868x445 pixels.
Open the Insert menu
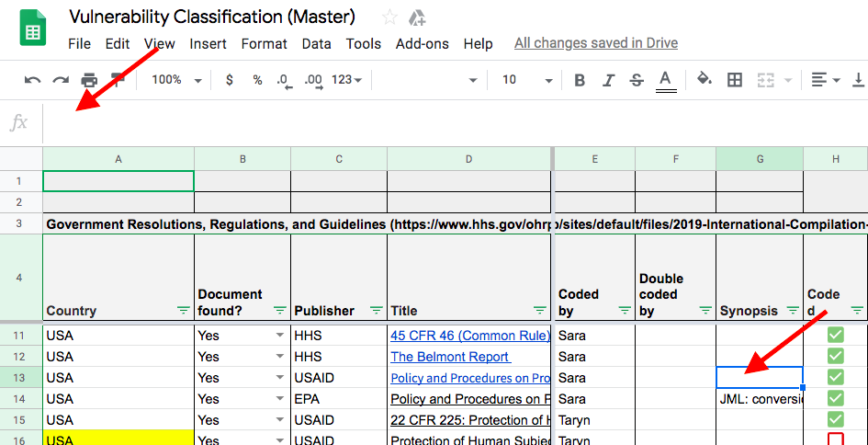[209, 44]
